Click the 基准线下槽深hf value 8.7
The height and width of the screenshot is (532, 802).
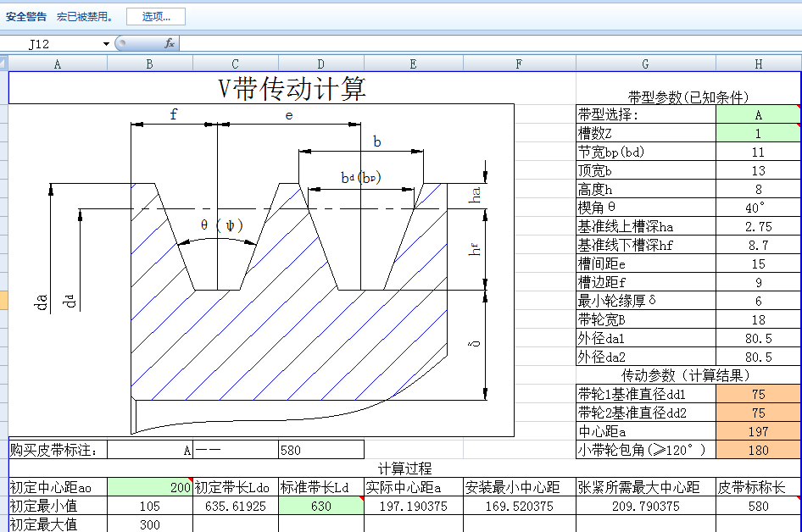pyautogui.click(x=759, y=246)
